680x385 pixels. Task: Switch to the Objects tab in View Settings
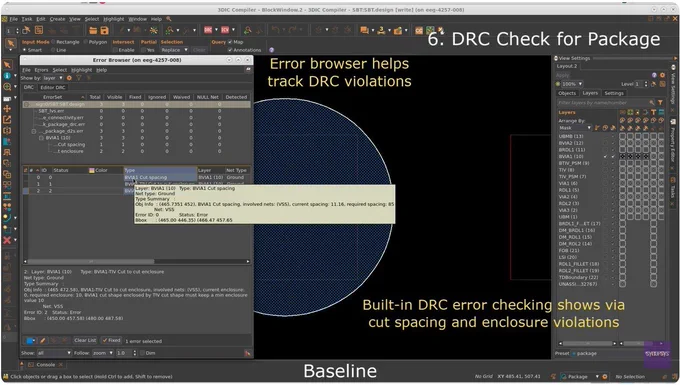tap(567, 93)
